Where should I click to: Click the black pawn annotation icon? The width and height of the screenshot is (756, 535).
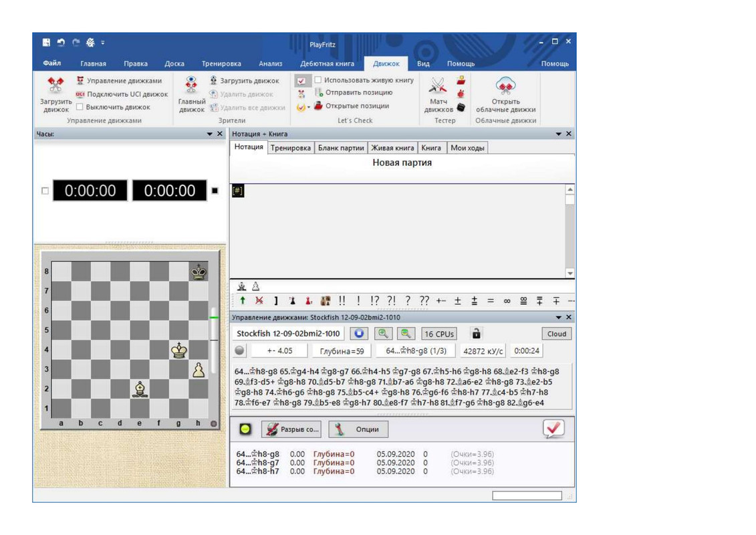point(292,301)
